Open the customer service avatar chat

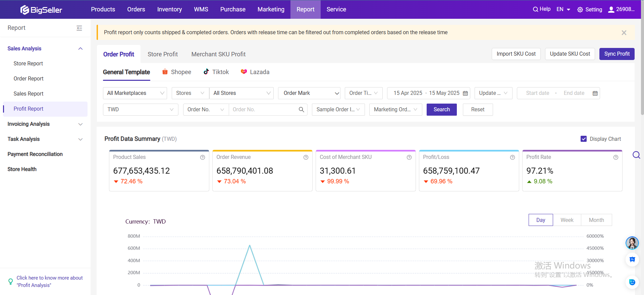point(632,243)
